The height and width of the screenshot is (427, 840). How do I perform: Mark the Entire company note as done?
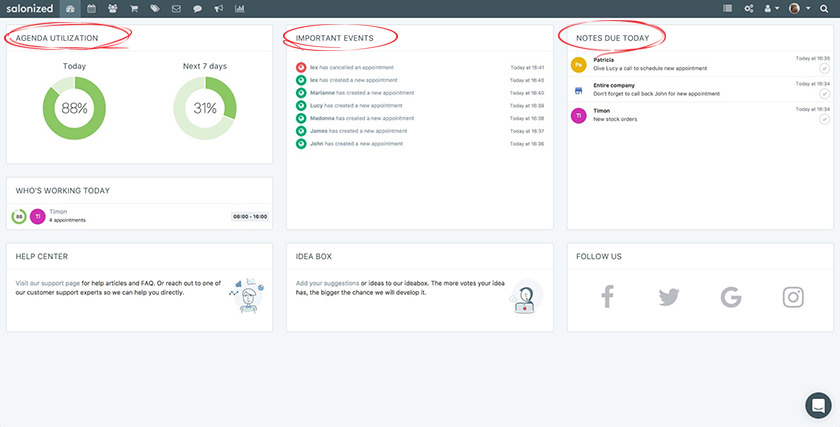coord(824,94)
